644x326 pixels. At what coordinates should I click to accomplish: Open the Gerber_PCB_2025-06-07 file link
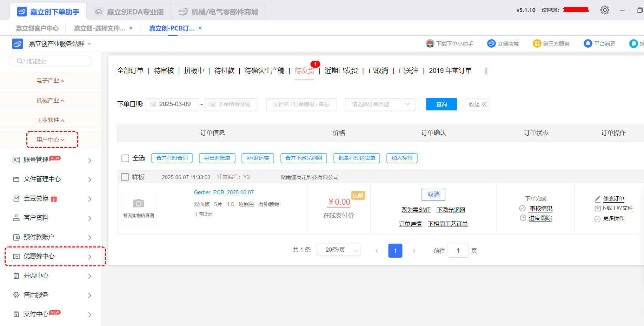[x=224, y=192]
